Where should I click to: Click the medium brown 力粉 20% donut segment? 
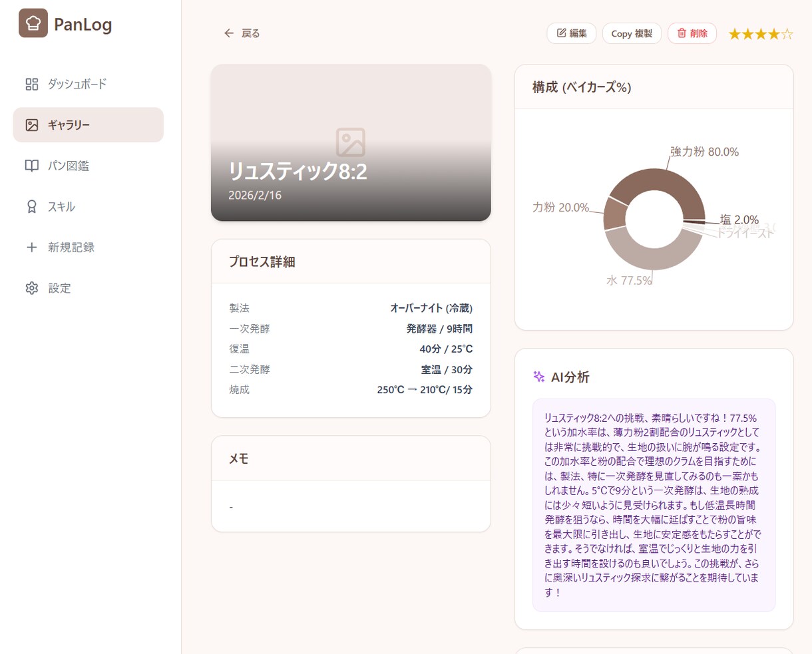click(x=614, y=215)
